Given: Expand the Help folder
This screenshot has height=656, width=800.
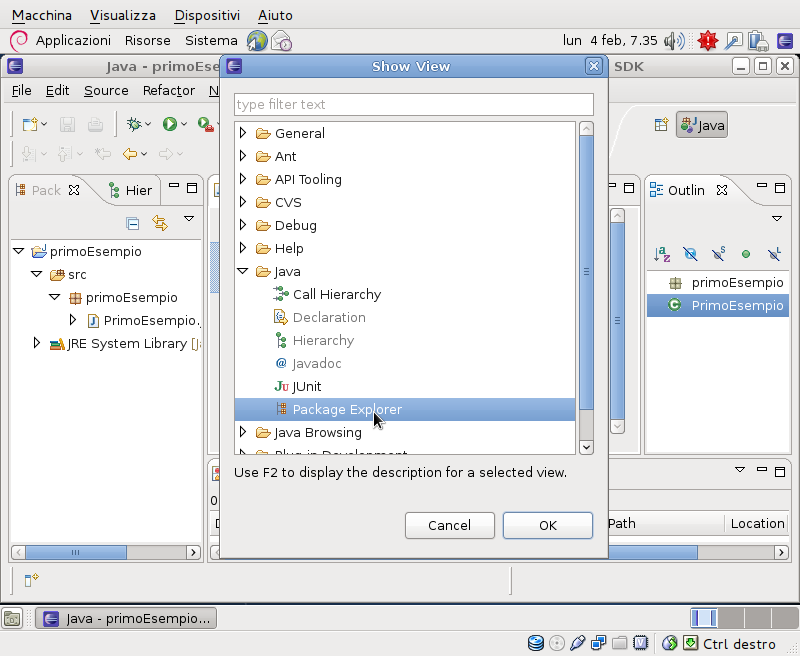Looking at the screenshot, I should [x=243, y=248].
